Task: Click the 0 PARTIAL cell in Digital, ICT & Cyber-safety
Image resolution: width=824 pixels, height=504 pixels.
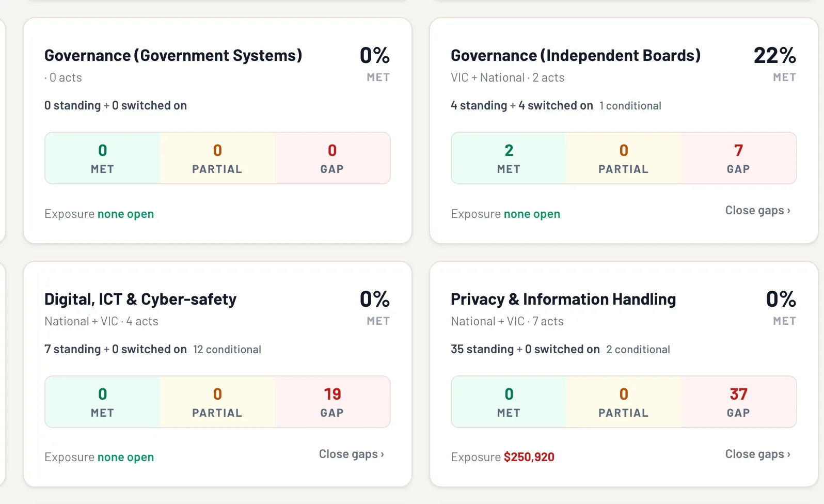Action: 217,402
